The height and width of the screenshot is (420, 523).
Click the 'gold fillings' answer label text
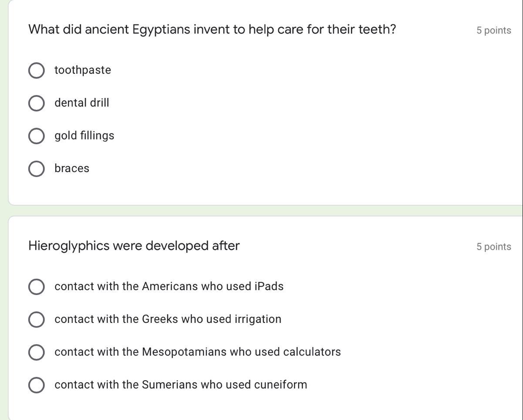coord(84,135)
